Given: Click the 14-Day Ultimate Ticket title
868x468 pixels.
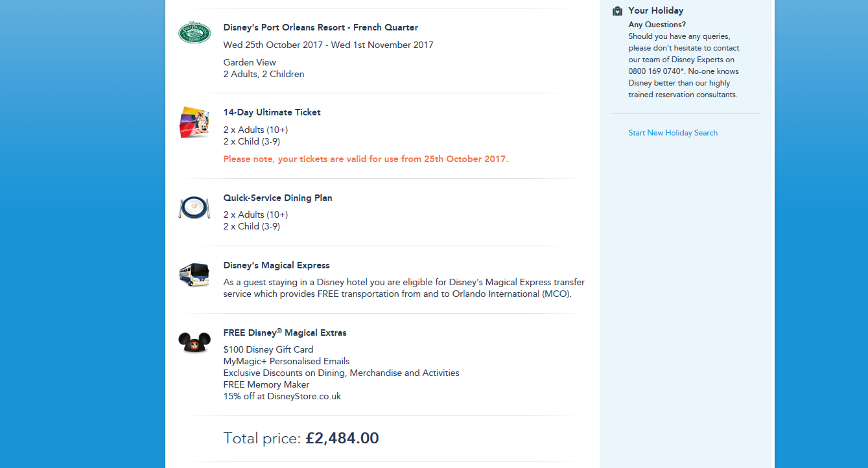Looking at the screenshot, I should pos(272,112).
